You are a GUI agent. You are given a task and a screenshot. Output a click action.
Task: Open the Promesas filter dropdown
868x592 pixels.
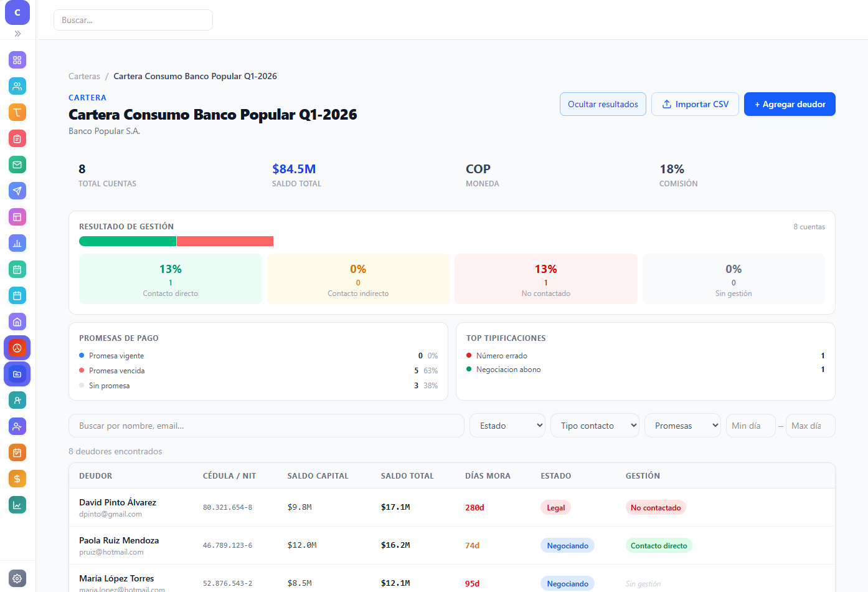click(682, 426)
